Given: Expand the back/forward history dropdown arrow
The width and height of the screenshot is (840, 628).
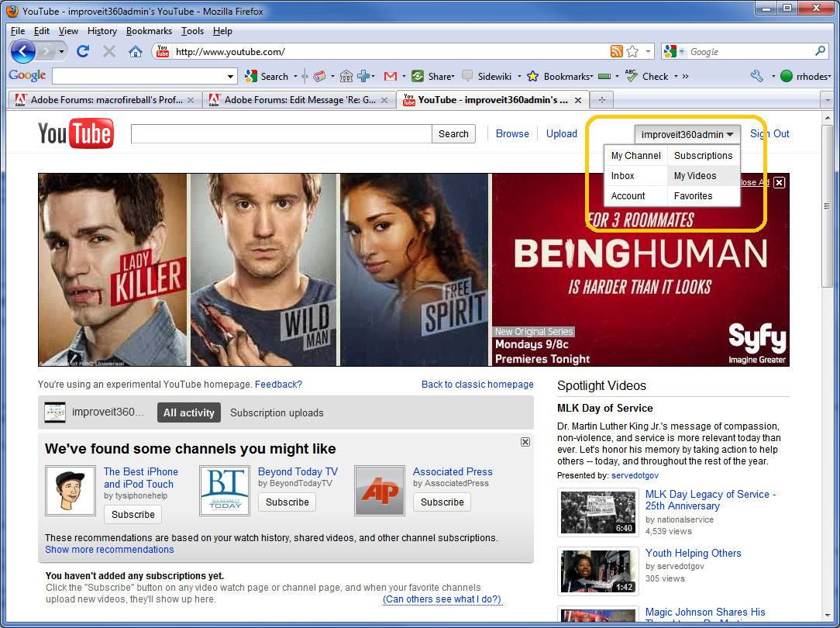Looking at the screenshot, I should point(62,51).
